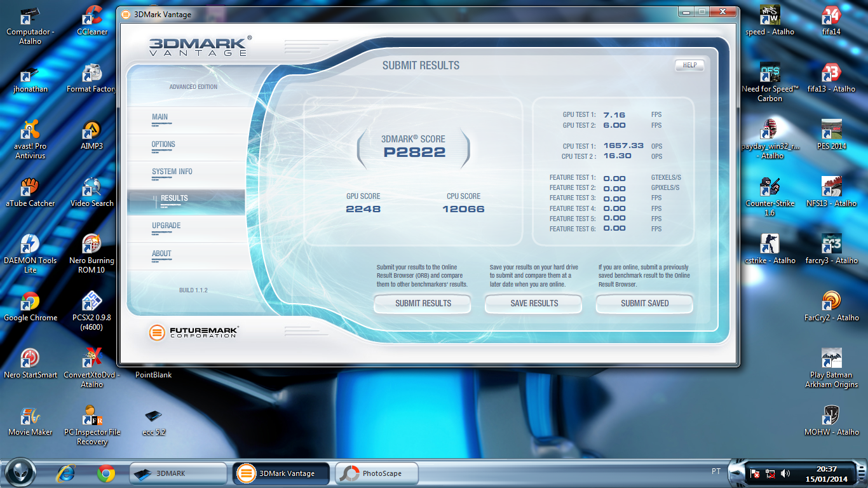Viewport: 868px width, 488px height.
Task: Launch Play Batman Arkham Origins icon
Action: tap(832, 368)
